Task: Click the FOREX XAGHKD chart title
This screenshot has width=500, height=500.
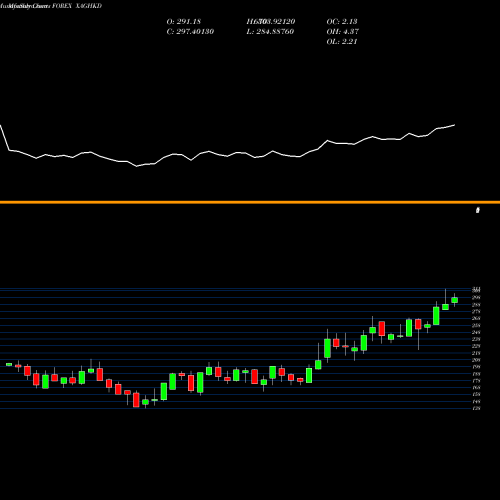Action: (x=77, y=6)
